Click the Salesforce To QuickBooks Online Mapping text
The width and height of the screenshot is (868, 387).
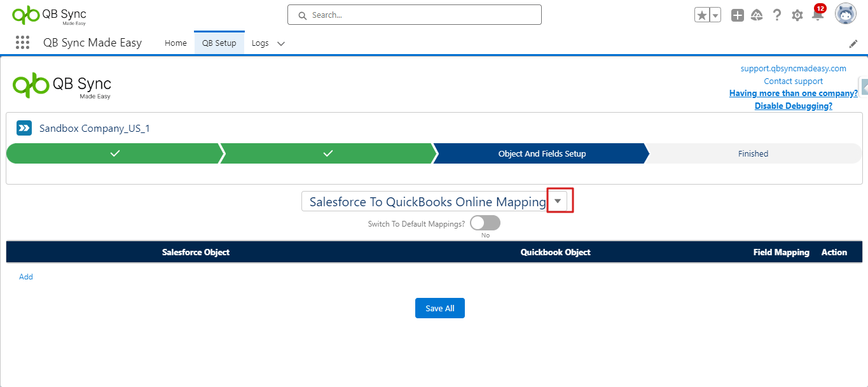tap(427, 202)
